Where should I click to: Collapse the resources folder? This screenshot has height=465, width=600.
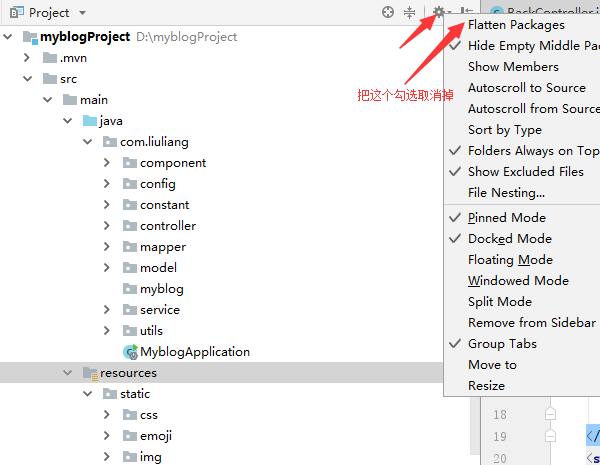pos(67,373)
